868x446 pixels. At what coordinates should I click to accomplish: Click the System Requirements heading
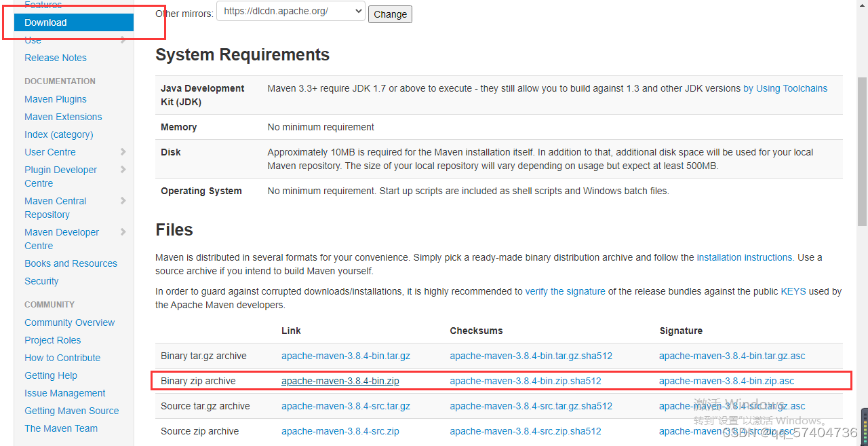pyautogui.click(x=243, y=55)
